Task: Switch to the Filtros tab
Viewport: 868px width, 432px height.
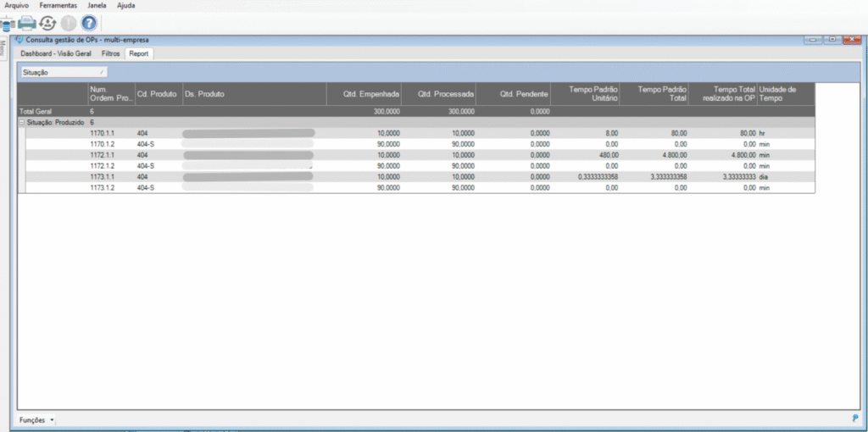Action: tap(110, 53)
